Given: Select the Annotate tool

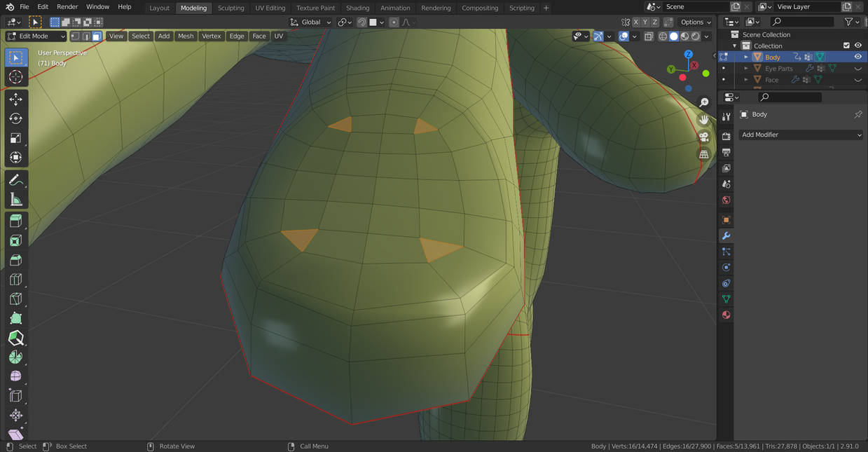Looking at the screenshot, I should [x=15, y=180].
